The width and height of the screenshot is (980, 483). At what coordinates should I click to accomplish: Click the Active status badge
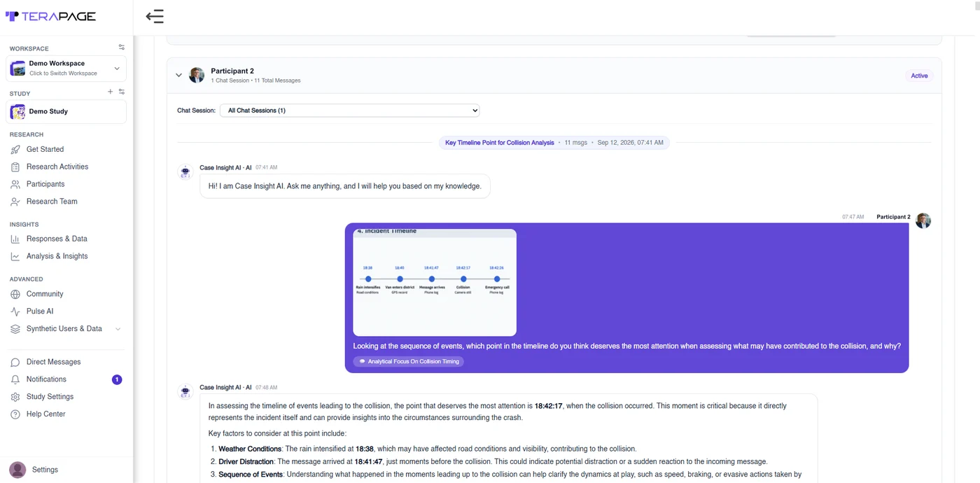pos(919,76)
